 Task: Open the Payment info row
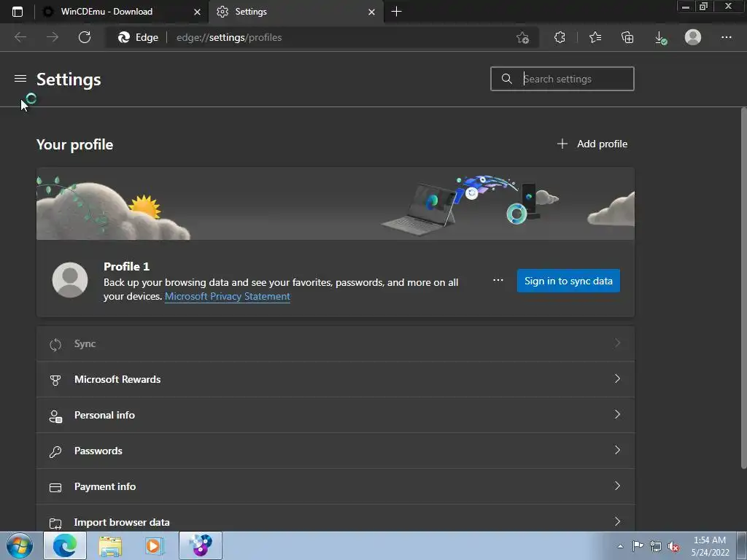click(x=336, y=486)
